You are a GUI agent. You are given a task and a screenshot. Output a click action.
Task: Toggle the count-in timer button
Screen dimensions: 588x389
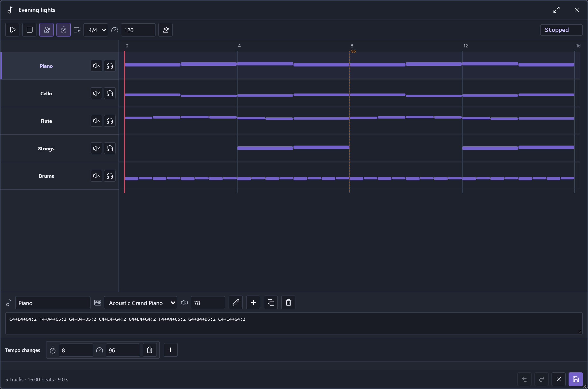click(x=64, y=30)
